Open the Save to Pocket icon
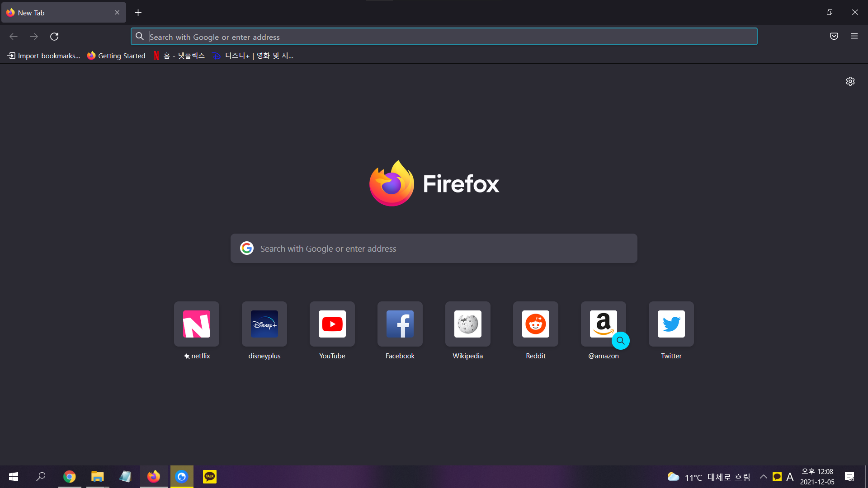 click(x=834, y=36)
